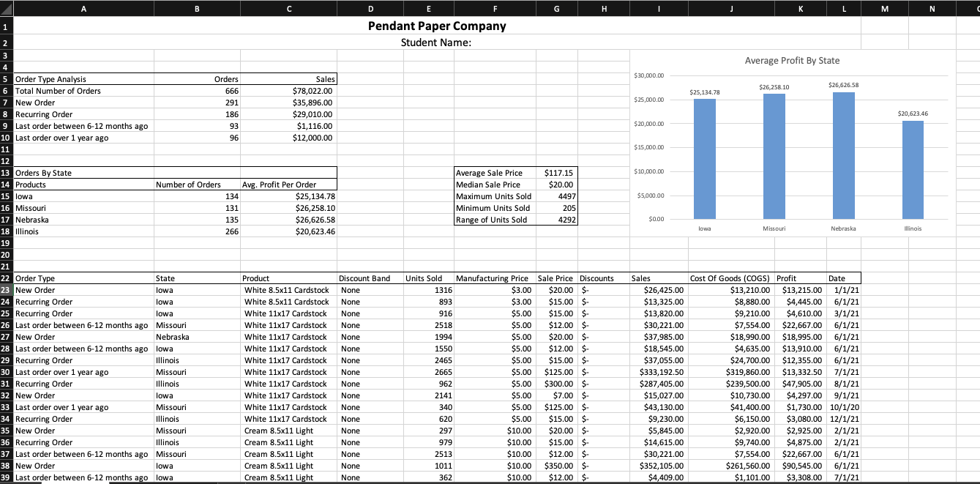Click the Iowa bar in the chart
The width and height of the screenshot is (980, 484).
pyautogui.click(x=705, y=159)
